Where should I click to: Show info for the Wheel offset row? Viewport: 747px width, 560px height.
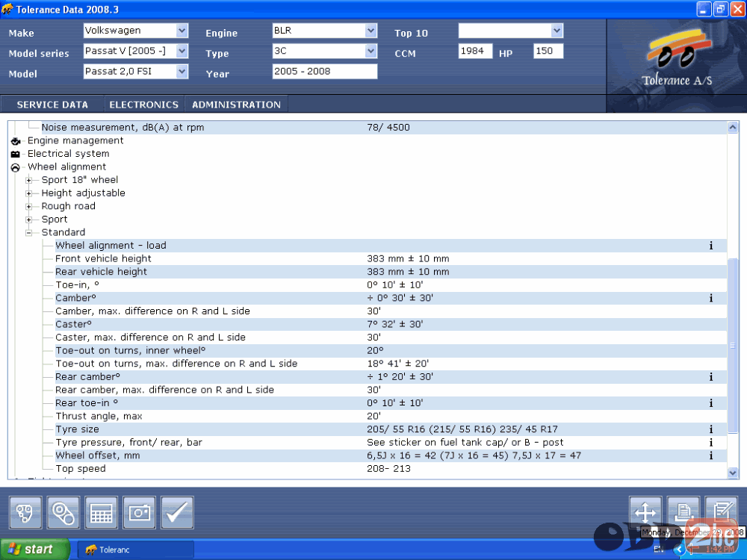point(711,455)
